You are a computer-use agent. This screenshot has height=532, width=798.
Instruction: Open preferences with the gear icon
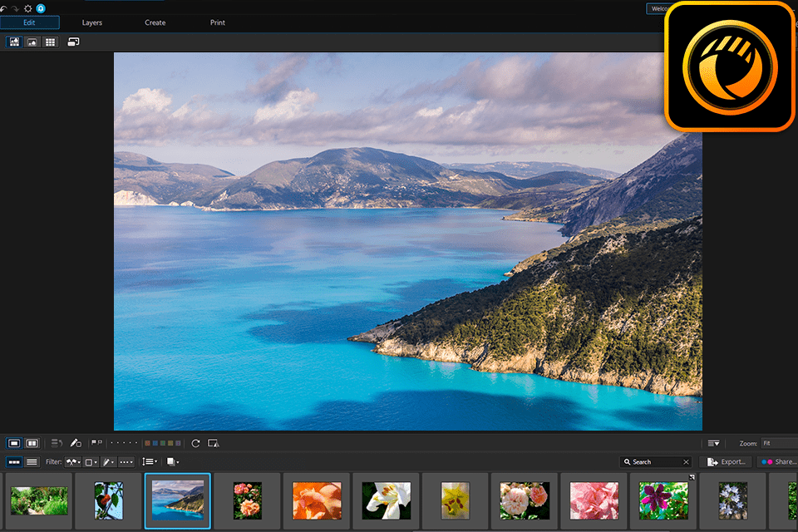coord(27,7)
